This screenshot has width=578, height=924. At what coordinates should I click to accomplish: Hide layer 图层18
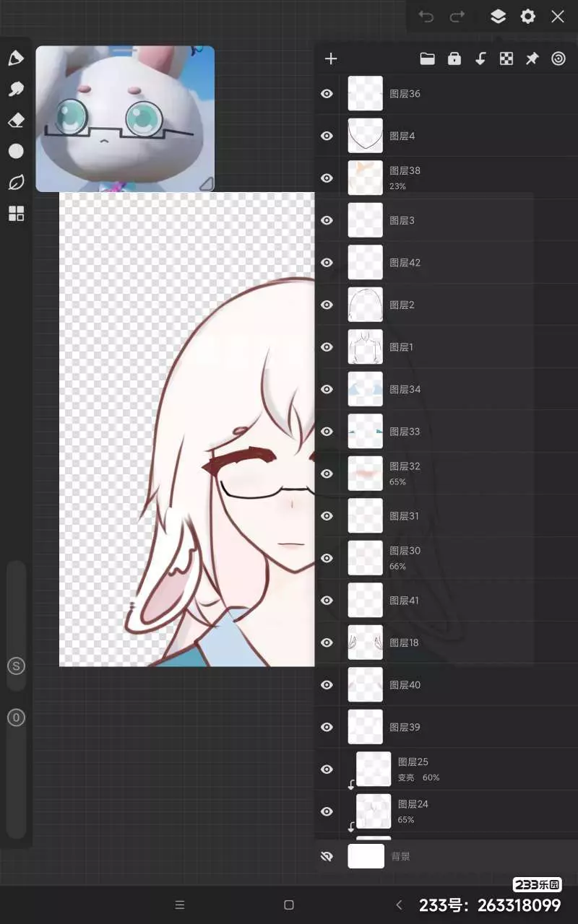327,642
